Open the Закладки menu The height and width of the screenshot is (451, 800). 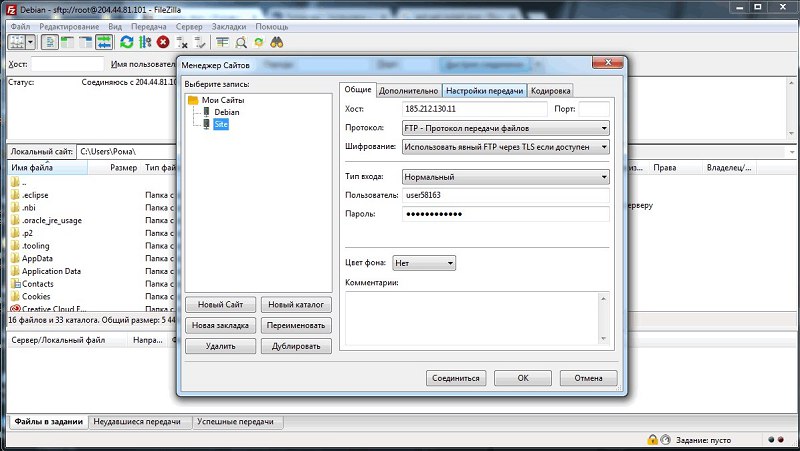(229, 27)
